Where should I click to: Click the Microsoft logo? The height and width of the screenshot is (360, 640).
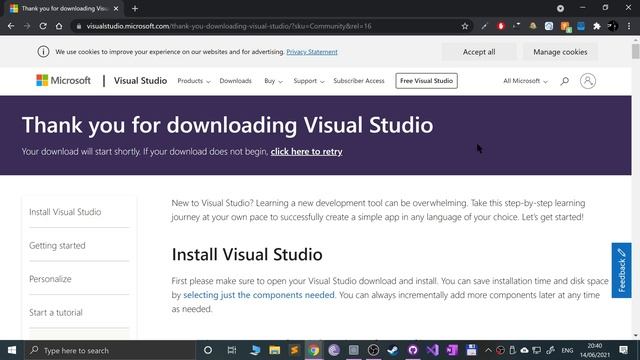(63, 80)
